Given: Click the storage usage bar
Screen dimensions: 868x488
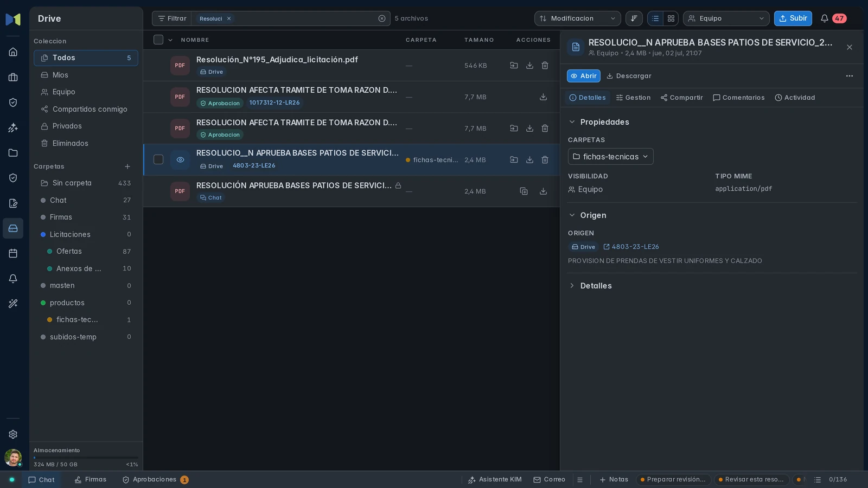Looking at the screenshot, I should tap(86, 458).
